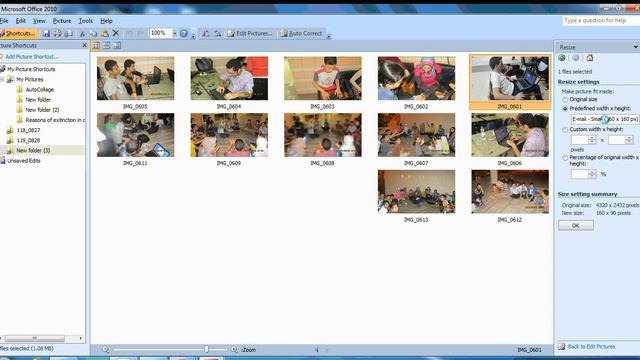
Task: Click the Redo arrow icon
Action: coord(140,33)
